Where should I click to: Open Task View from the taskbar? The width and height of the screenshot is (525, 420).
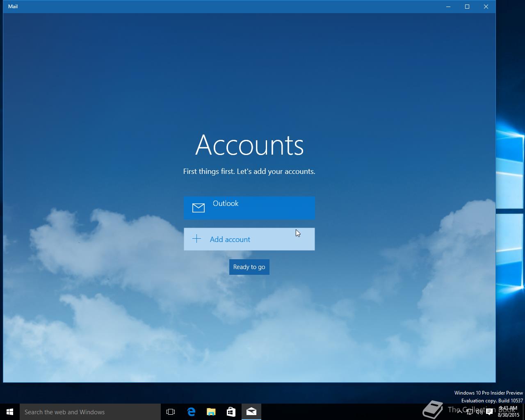(171, 412)
